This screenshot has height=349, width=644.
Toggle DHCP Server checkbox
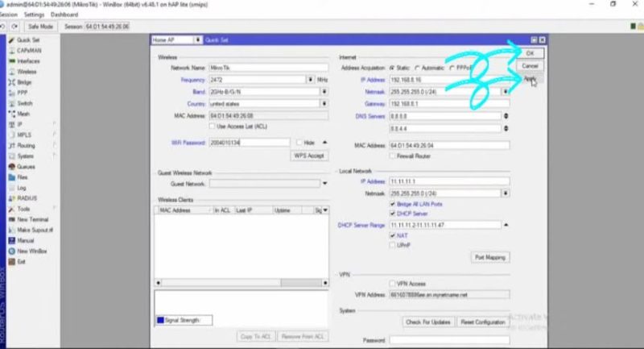point(392,214)
